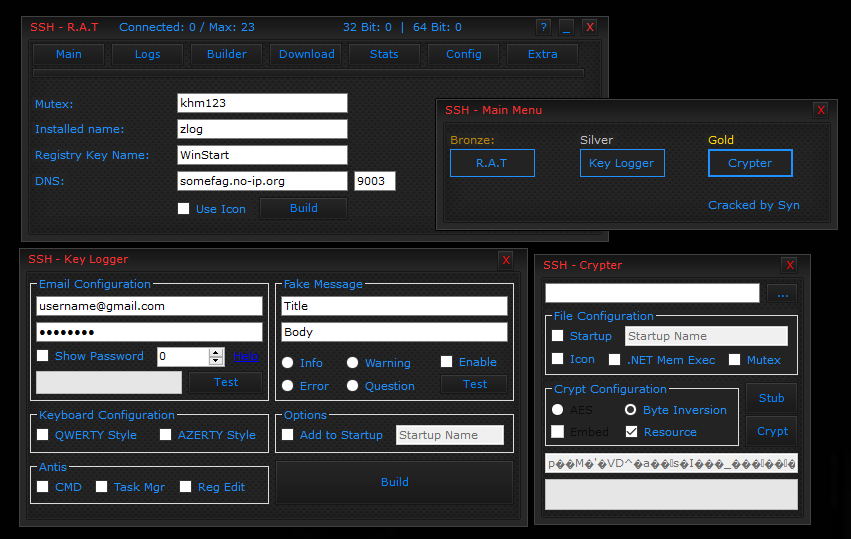Enable the Show Password checkbox
Image resolution: width=851 pixels, height=539 pixels.
[42, 356]
